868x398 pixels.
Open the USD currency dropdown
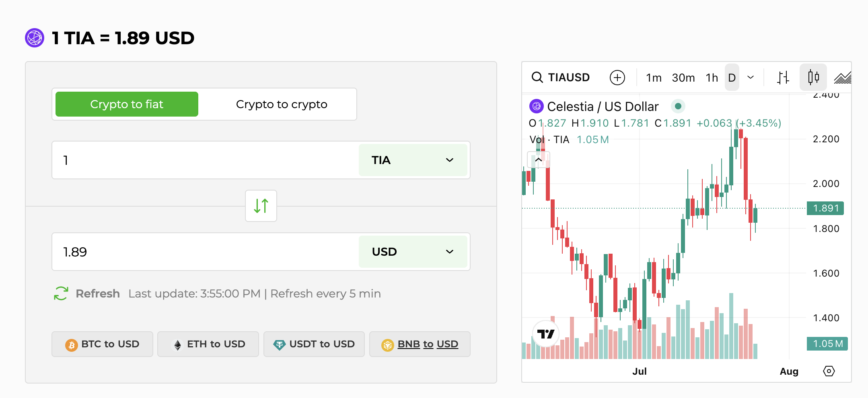click(x=413, y=252)
